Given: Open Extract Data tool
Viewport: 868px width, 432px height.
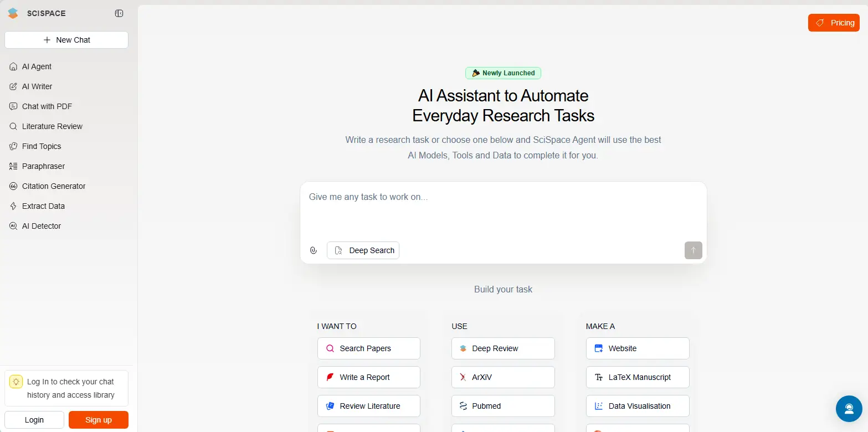Looking at the screenshot, I should tap(66, 206).
